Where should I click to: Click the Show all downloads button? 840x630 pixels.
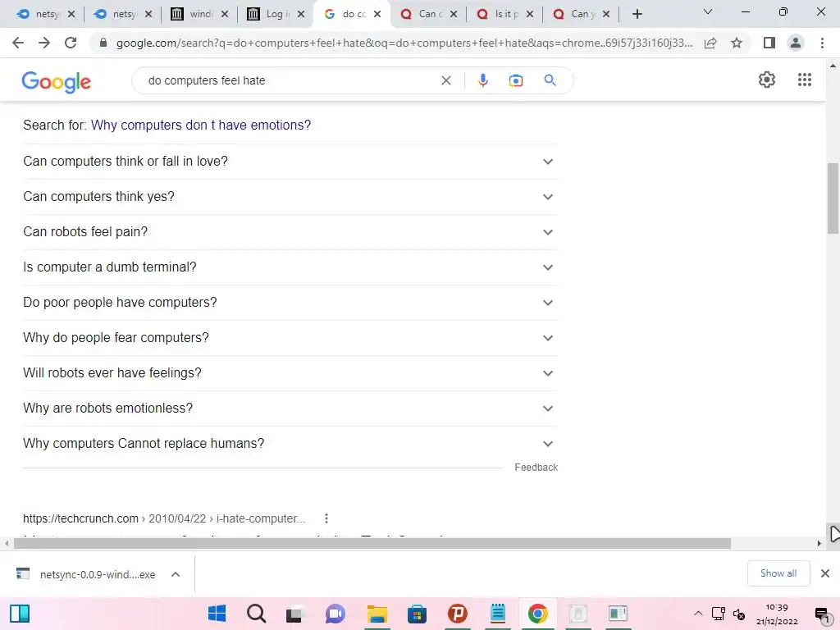tap(778, 573)
